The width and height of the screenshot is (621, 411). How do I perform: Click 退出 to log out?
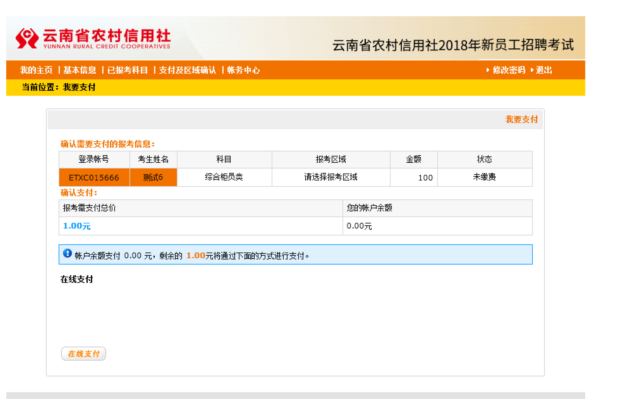tap(544, 70)
